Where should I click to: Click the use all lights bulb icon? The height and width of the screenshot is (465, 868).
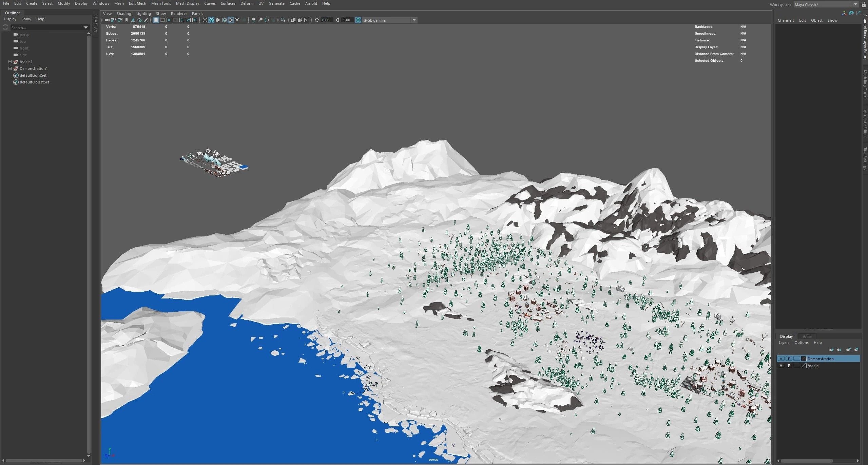[x=237, y=20]
